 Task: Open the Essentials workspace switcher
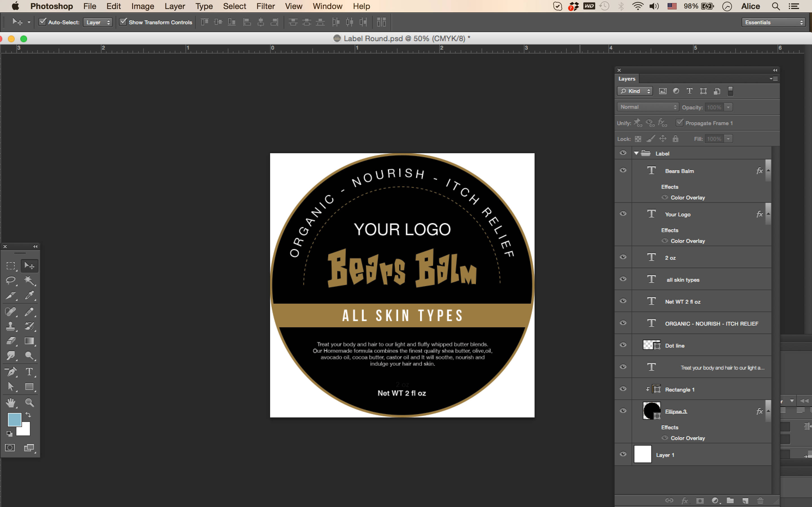point(773,22)
